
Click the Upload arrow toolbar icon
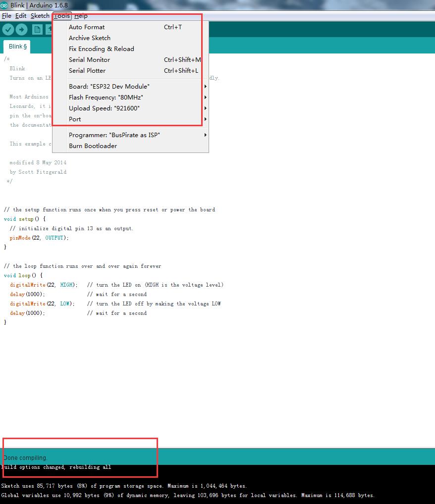pyautogui.click(x=22, y=30)
